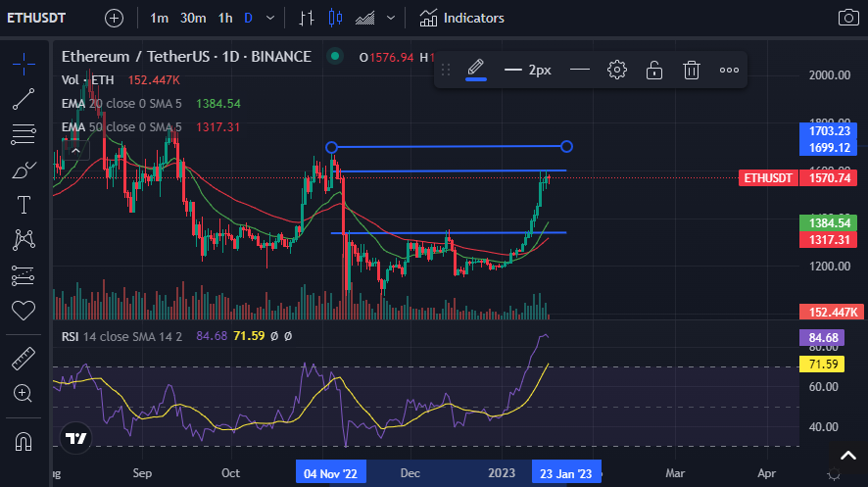Viewport: 868px width, 487px height.
Task: Switch to candlestick chart style
Action: (335, 19)
